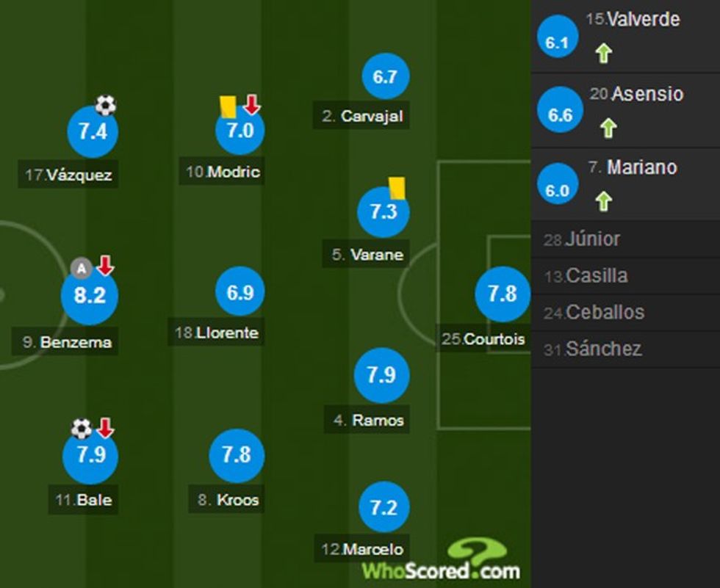This screenshot has height=588, width=720.
Task: Click the goal icon above Vázquez
Action: (106, 106)
